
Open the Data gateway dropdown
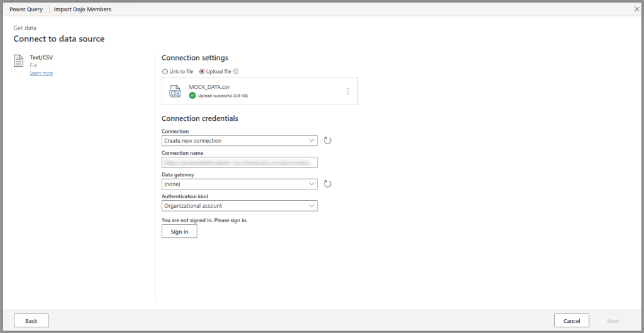tap(239, 184)
